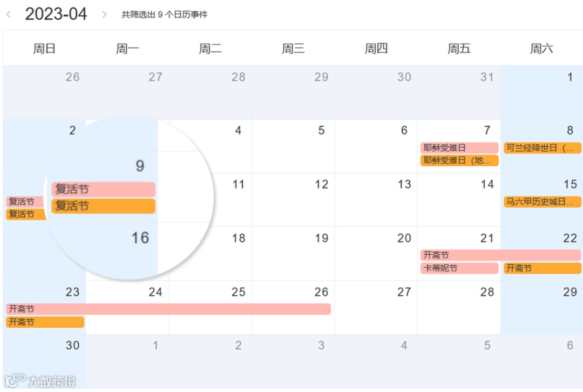The height and width of the screenshot is (392, 583).
Task: Open pink 耶稣受难日 event on April 7
Action: point(459,147)
